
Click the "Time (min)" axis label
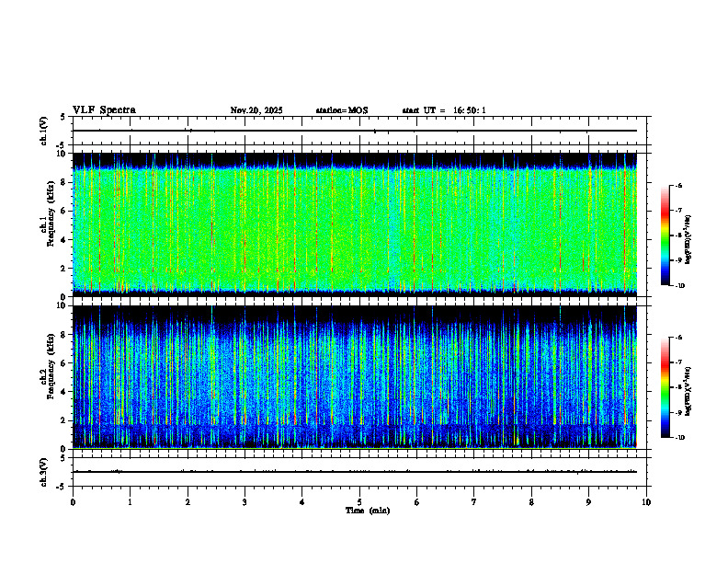[368, 511]
